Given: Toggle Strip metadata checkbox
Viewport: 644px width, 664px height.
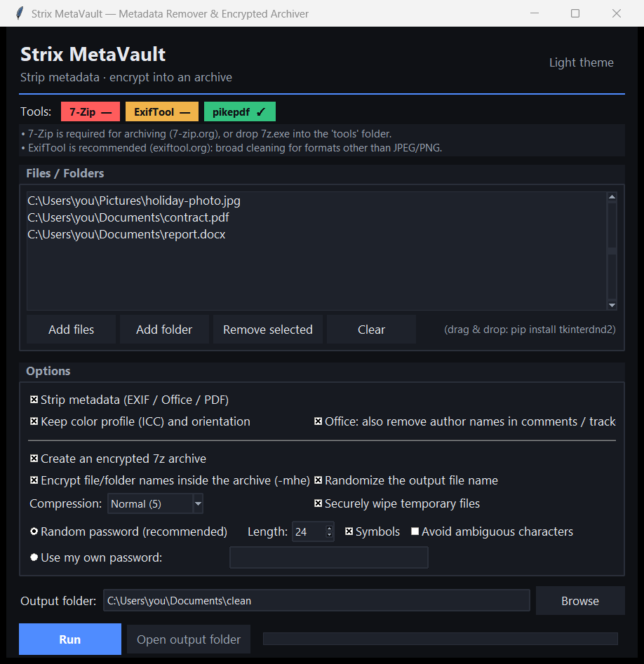Looking at the screenshot, I should point(34,400).
